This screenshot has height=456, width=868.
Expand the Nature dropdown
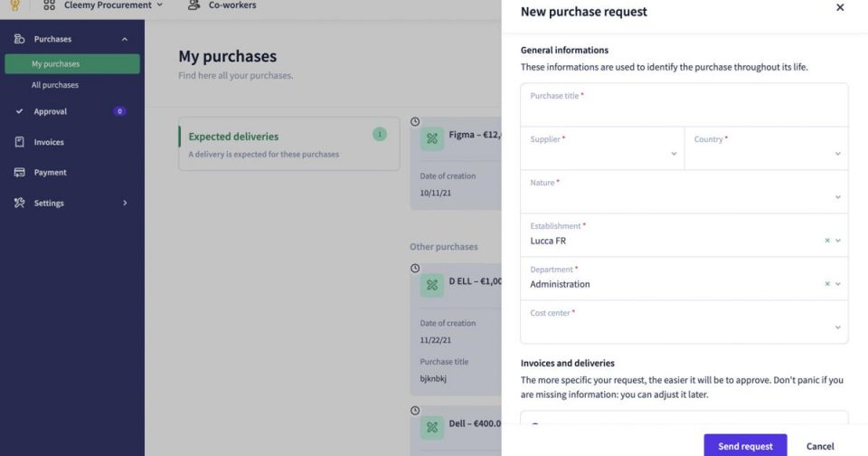coord(837,197)
